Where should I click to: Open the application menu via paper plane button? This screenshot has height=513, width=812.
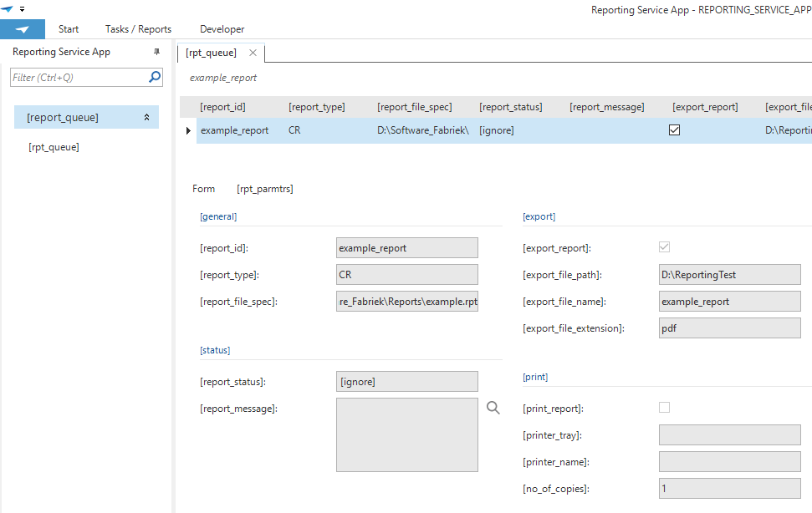click(x=22, y=28)
